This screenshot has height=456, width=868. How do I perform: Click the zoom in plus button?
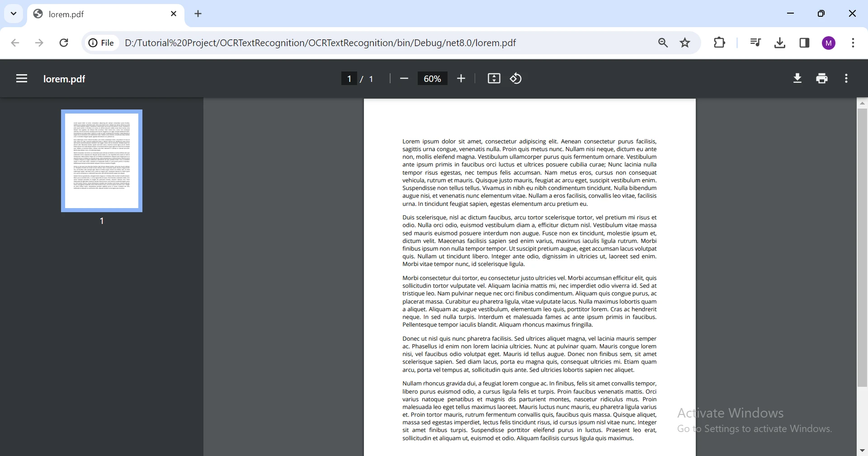pyautogui.click(x=461, y=79)
